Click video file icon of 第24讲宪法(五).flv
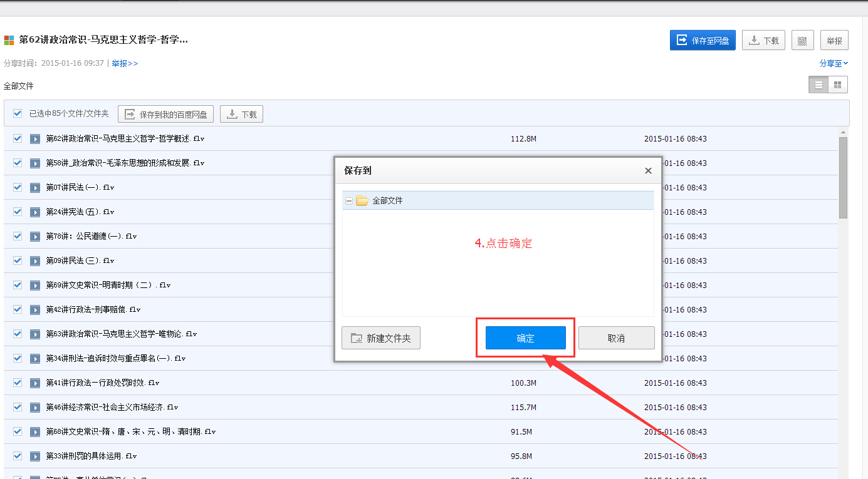 35,212
